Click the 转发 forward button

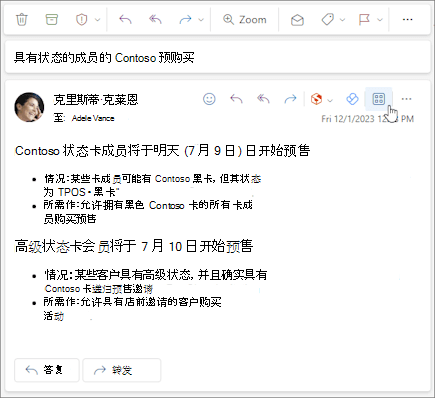click(x=122, y=370)
